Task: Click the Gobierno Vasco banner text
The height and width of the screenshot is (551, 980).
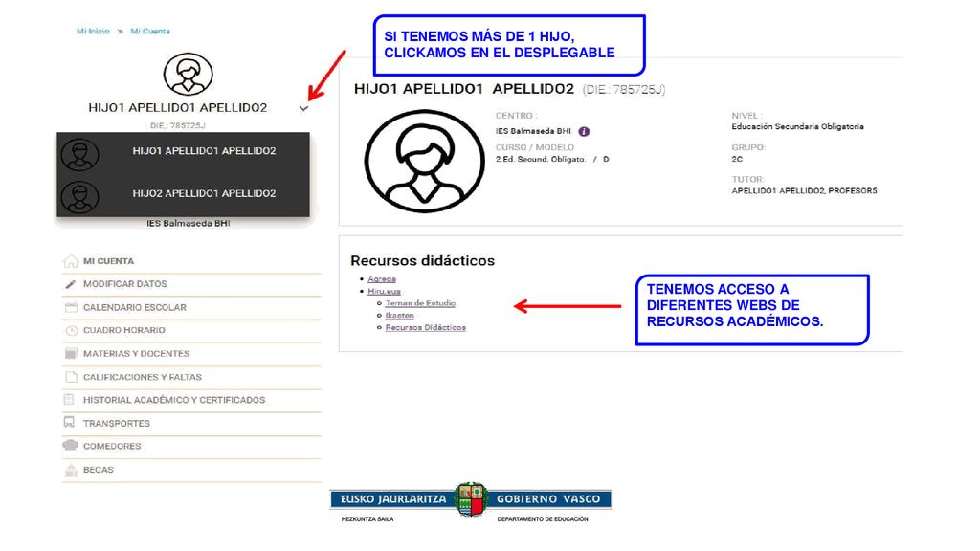Action: (548, 499)
